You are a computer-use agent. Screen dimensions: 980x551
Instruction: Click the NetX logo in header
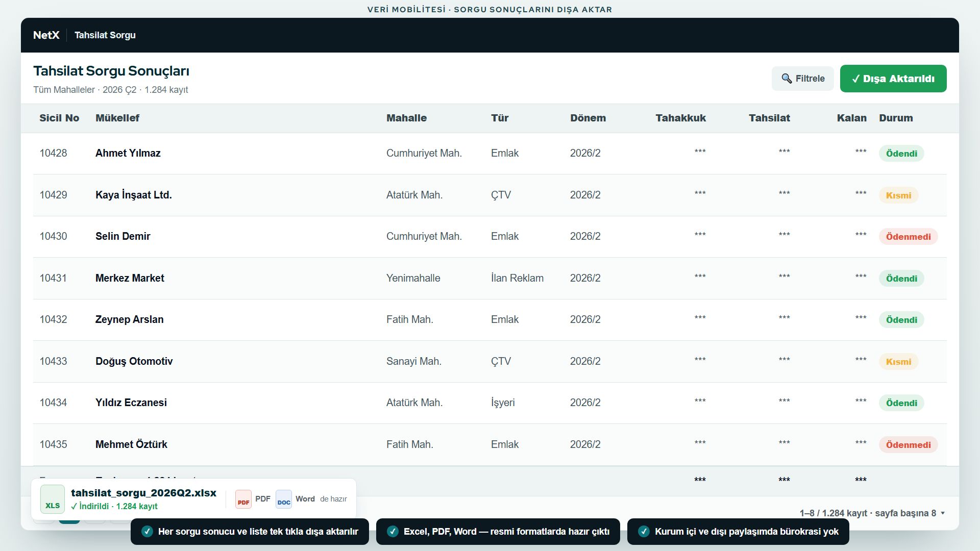coord(46,35)
